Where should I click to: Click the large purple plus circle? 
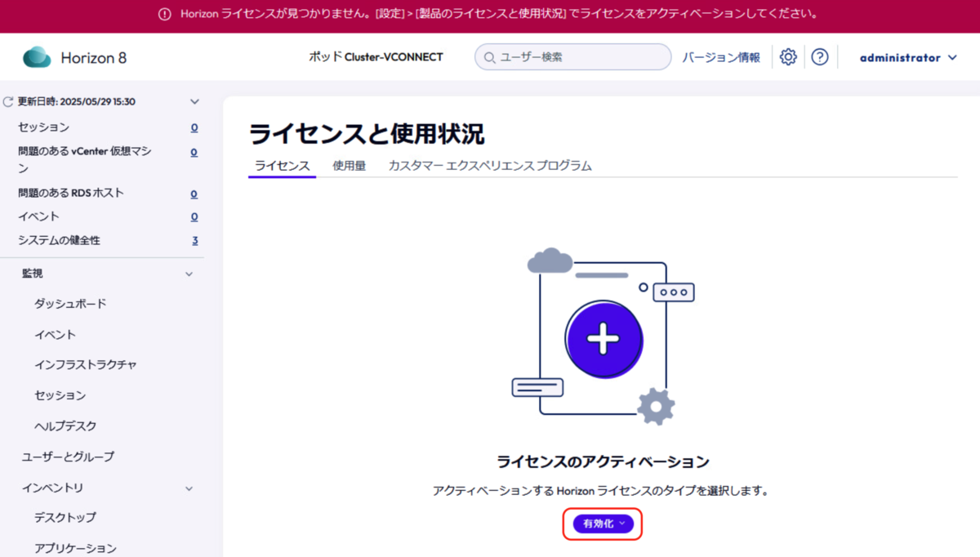pos(604,338)
